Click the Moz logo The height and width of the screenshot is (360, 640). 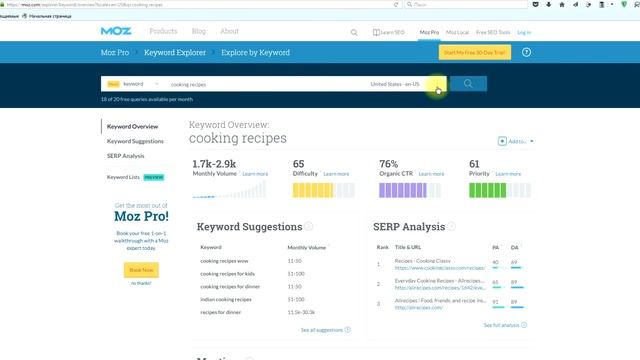click(116, 31)
